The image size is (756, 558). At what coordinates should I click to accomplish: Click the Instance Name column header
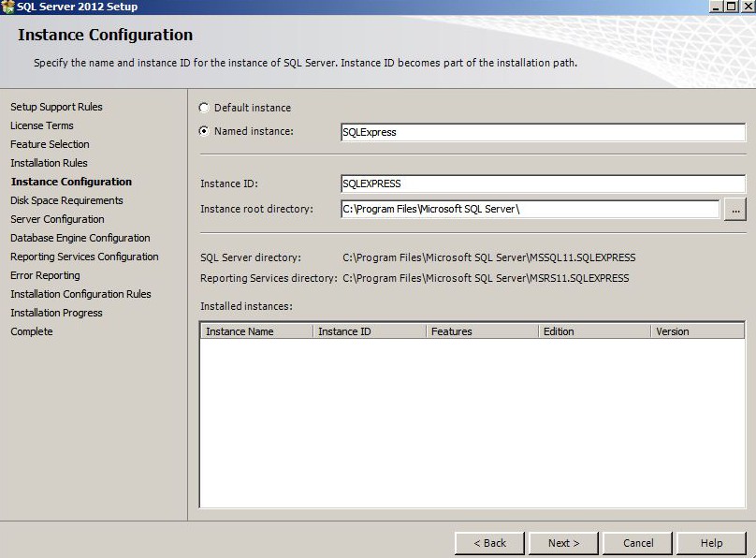click(x=256, y=331)
